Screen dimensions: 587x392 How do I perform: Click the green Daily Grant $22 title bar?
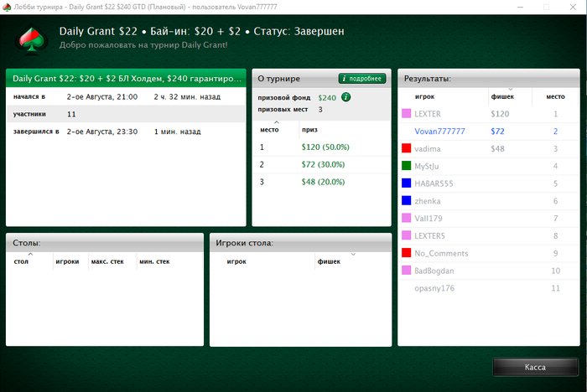(x=126, y=78)
